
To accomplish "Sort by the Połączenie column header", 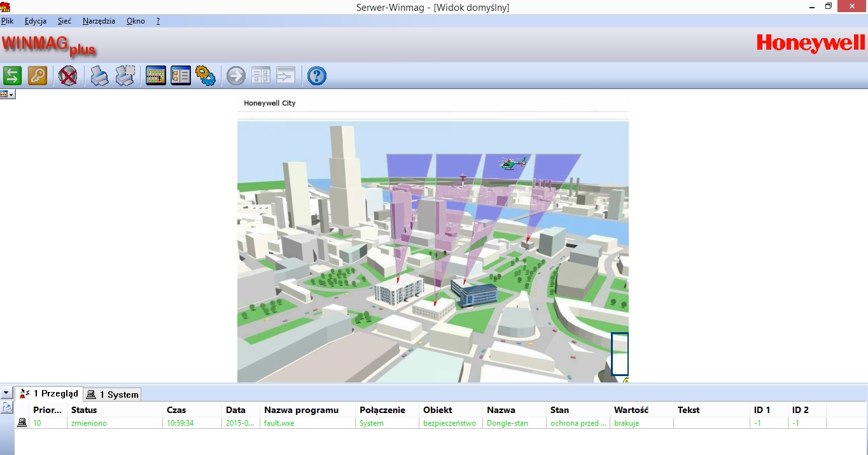I will tap(388, 410).
